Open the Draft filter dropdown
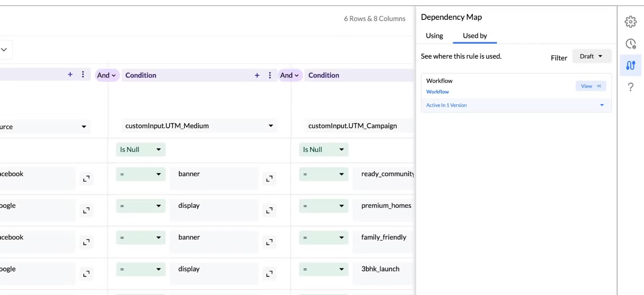Screen dimensions: 644x295 click(x=591, y=56)
